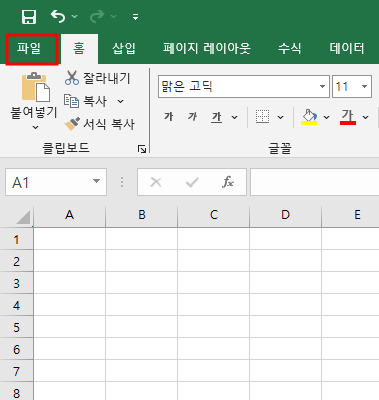Click the formula bar resize dots handle
379x400 pixels.
pyautogui.click(x=122, y=182)
